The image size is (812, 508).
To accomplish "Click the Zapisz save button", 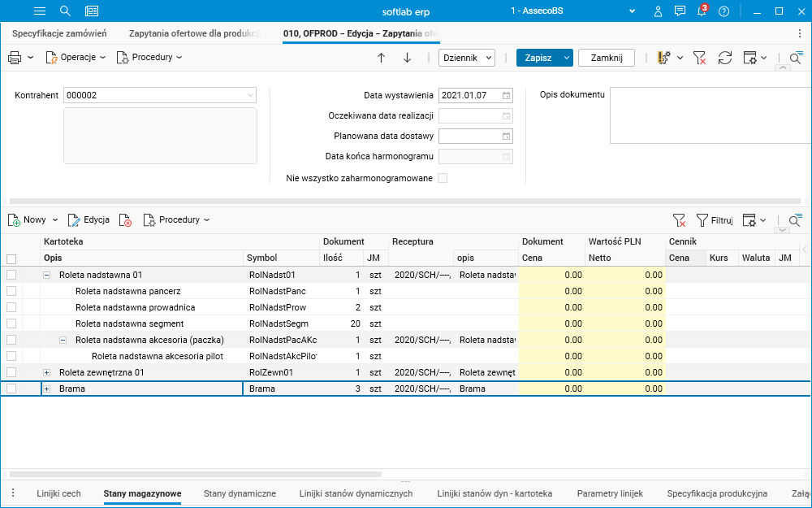I will coord(537,58).
